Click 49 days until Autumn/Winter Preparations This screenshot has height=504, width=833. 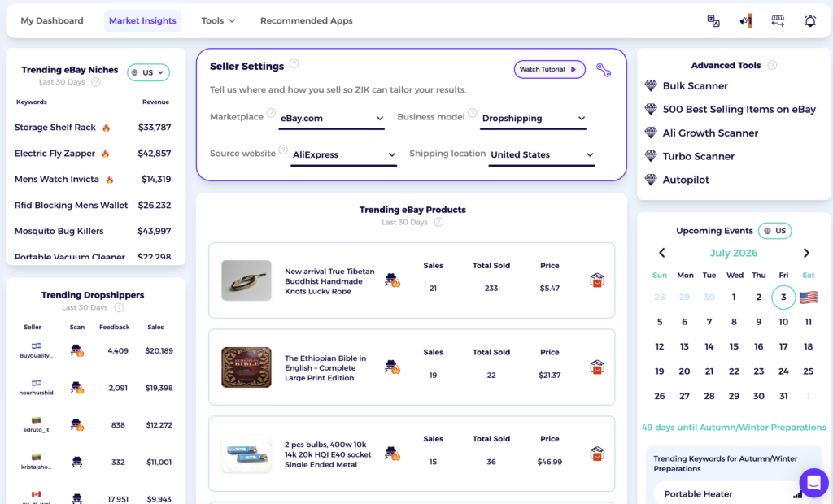click(734, 428)
